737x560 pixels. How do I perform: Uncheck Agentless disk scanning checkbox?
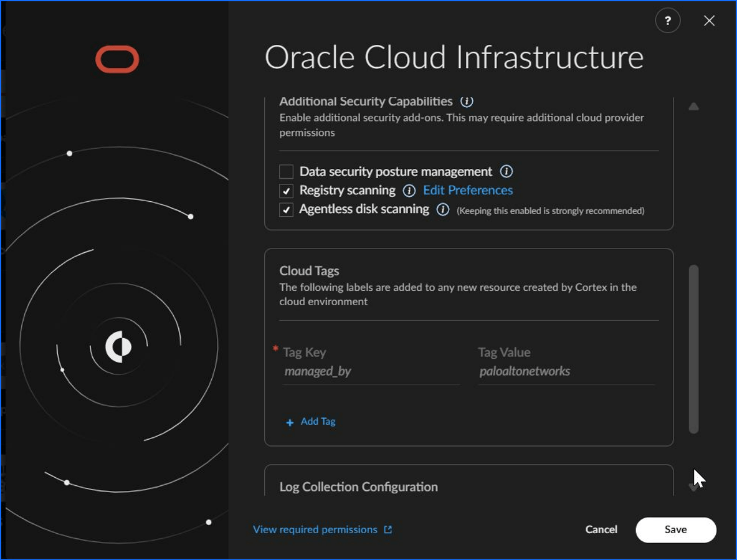(286, 209)
